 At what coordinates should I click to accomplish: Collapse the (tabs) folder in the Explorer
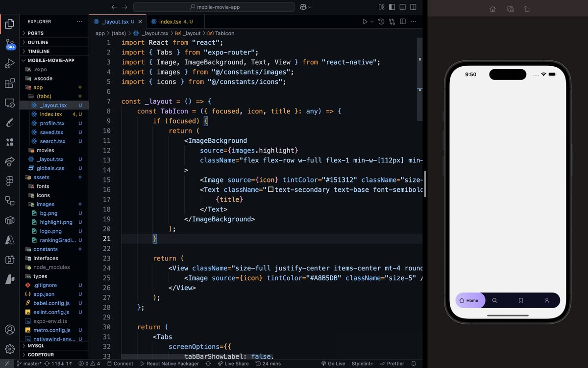coord(54,96)
